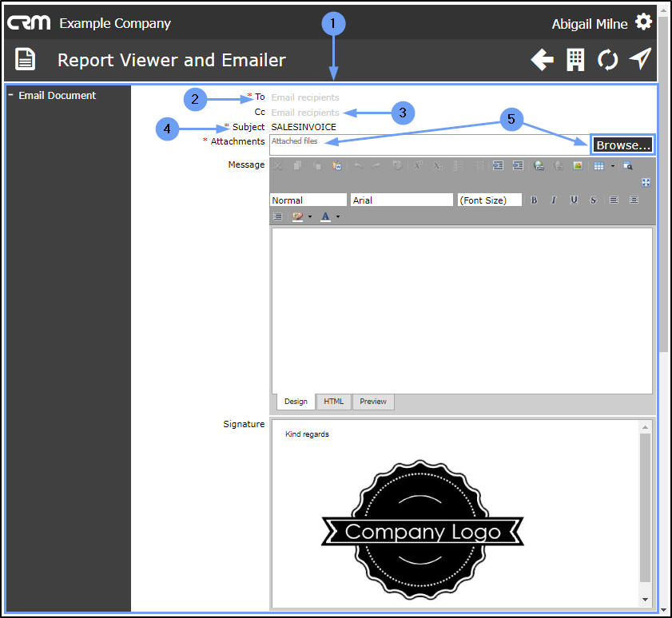Image resolution: width=672 pixels, height=618 pixels.
Task: Send email with paper plane icon
Action: coord(640,58)
